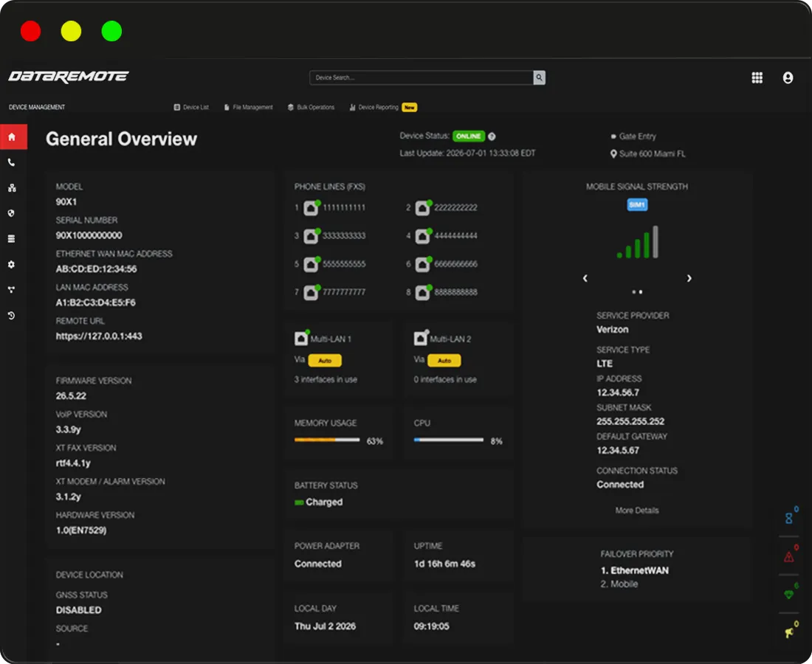The image size is (812, 664).
Task: Open the Device Reporting tab
Action: 374,107
